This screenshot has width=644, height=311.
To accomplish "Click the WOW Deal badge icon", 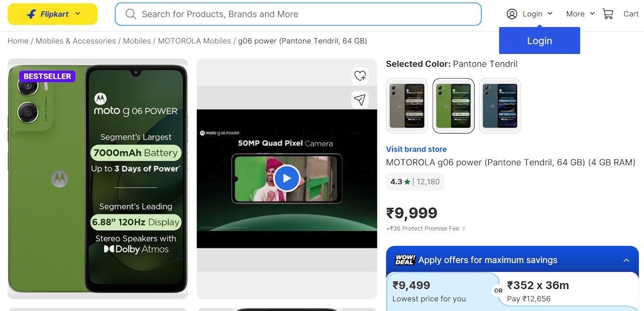I will [405, 260].
